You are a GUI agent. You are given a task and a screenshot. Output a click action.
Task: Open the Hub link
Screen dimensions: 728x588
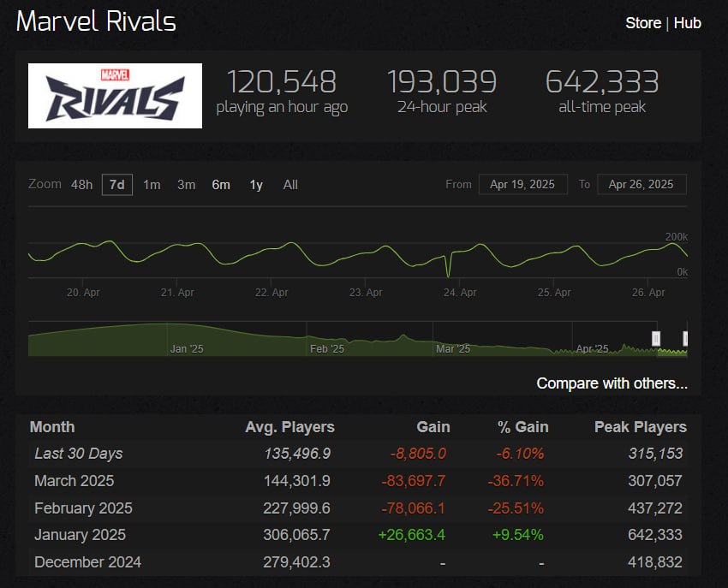coord(687,23)
